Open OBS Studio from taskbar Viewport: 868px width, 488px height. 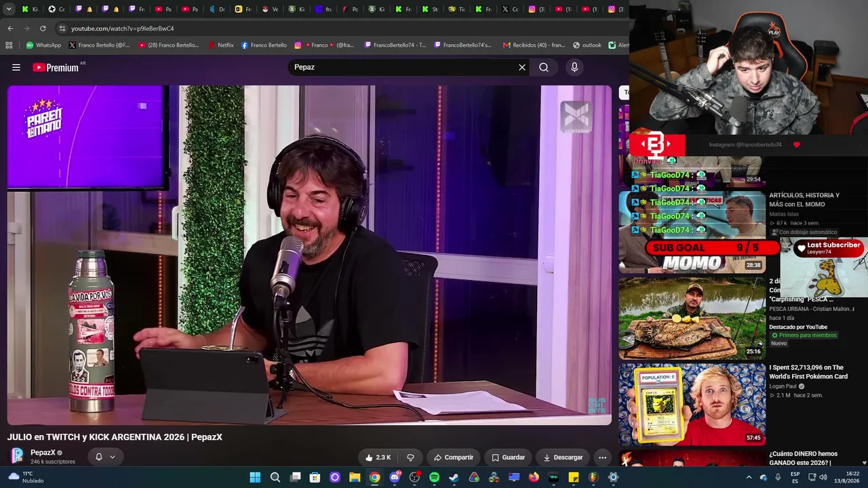(x=414, y=477)
